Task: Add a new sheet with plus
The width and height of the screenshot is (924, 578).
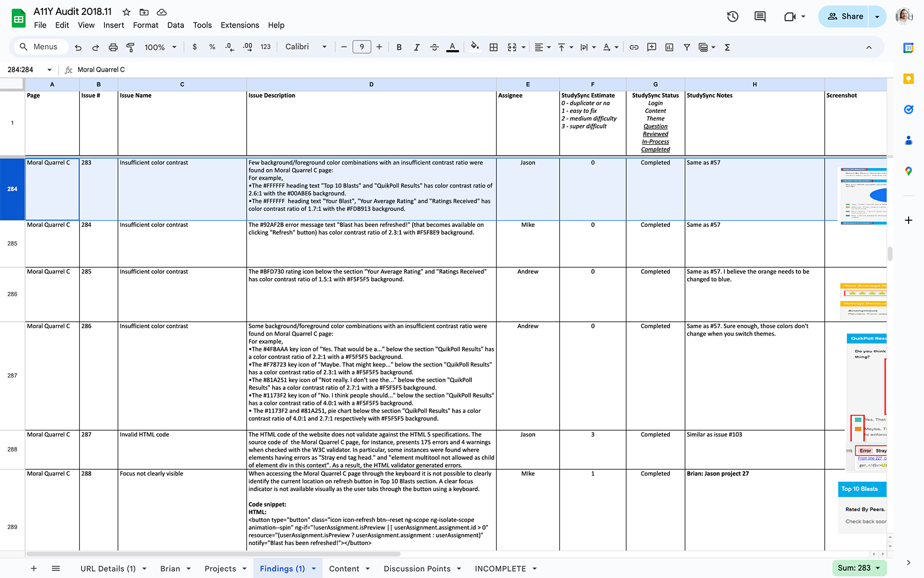Action: (x=34, y=569)
